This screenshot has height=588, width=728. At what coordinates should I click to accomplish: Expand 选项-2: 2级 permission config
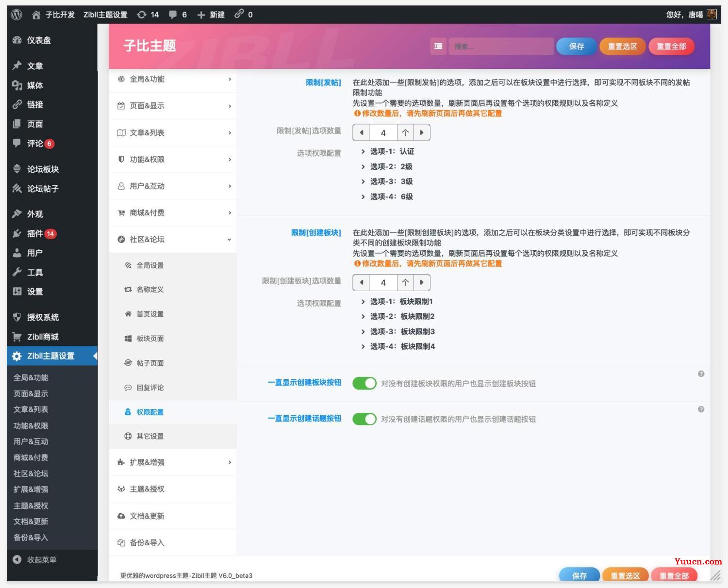(387, 166)
